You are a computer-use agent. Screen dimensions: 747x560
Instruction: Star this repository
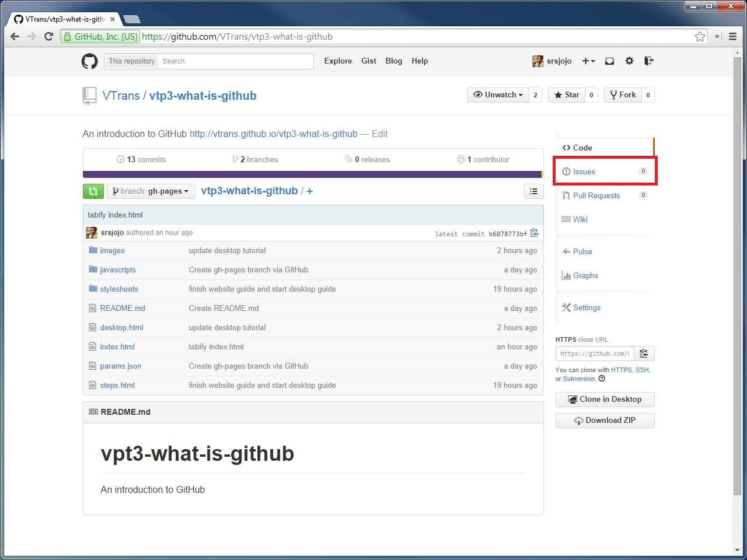pyautogui.click(x=567, y=95)
